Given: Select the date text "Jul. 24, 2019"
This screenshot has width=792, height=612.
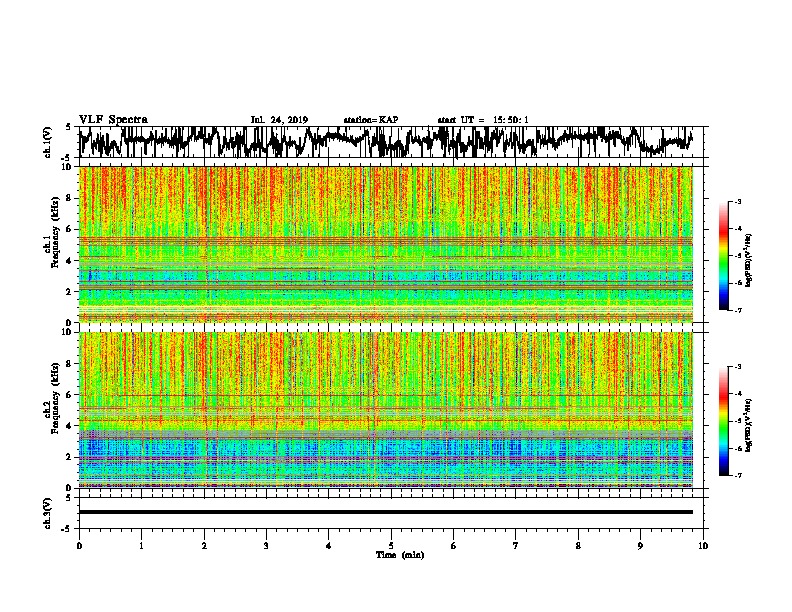Looking at the screenshot, I should point(279,120).
